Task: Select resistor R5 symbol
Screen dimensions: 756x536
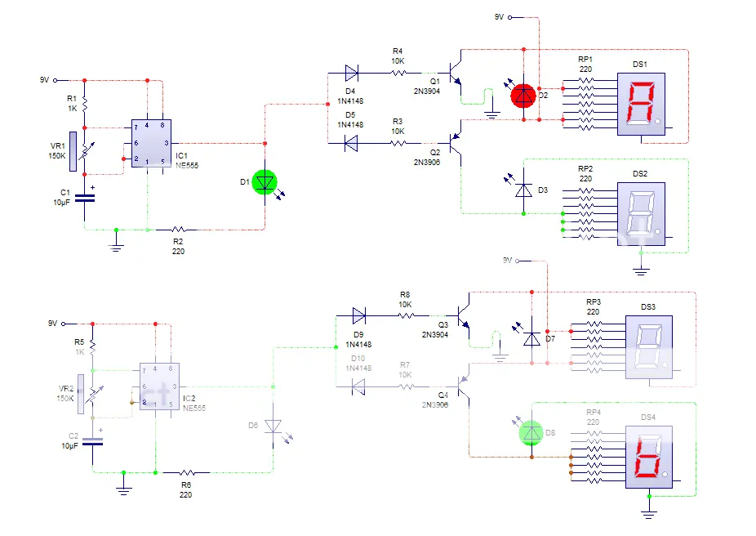Action: [92, 347]
